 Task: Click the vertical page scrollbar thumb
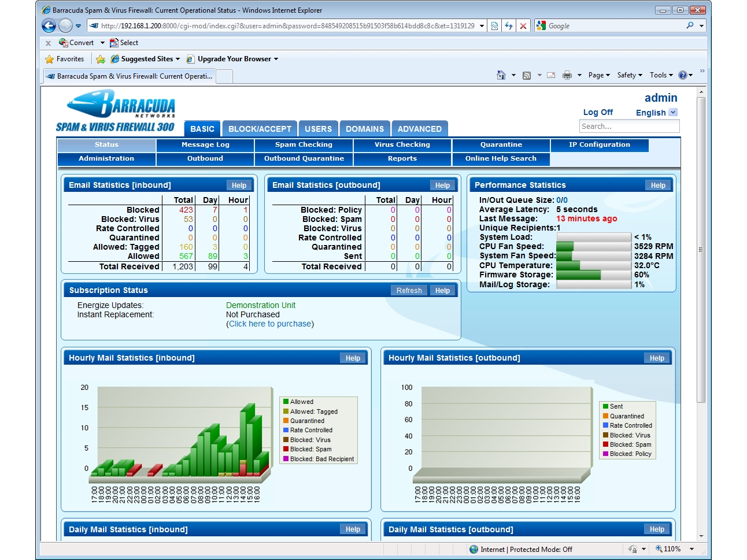tap(701, 249)
